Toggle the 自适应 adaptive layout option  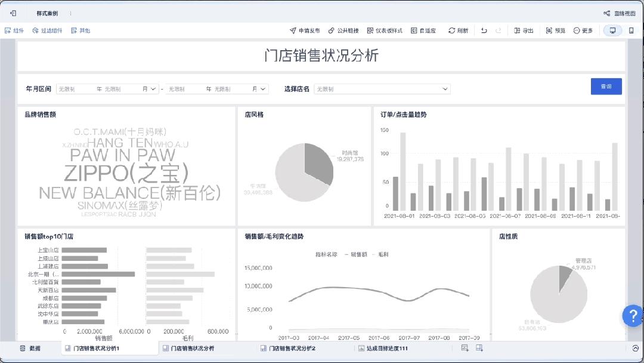422,30
